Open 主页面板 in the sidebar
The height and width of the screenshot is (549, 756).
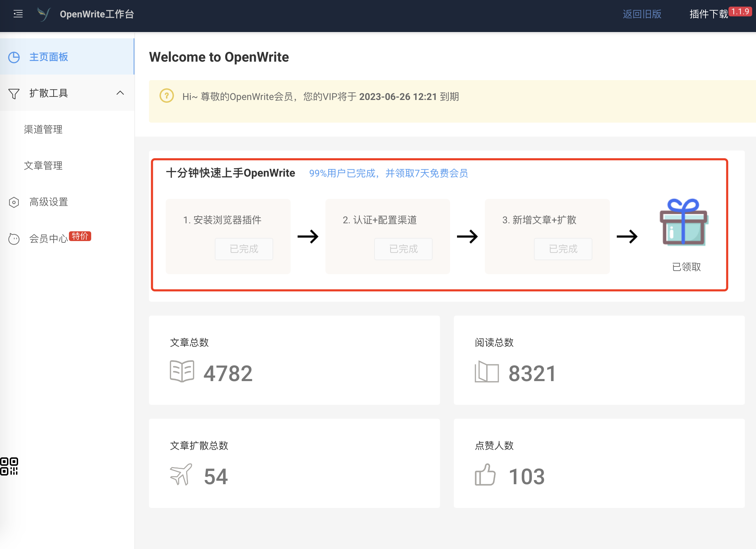click(x=49, y=57)
